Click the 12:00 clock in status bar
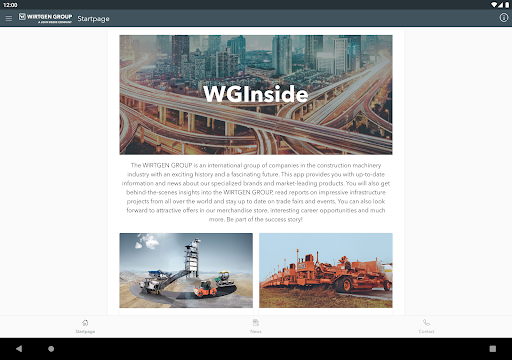Viewport: 512px width, 360px height. [10, 5]
